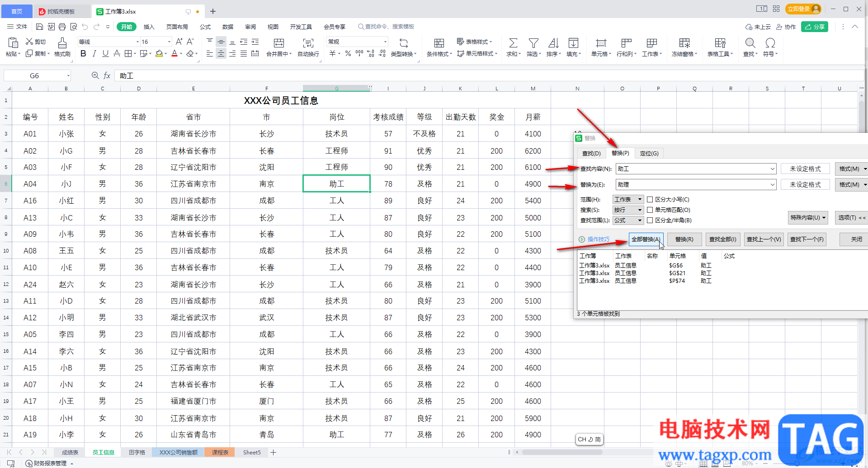Screen dimensions: 868x468
Task: Click the Percent Style icon
Action: tap(348, 54)
